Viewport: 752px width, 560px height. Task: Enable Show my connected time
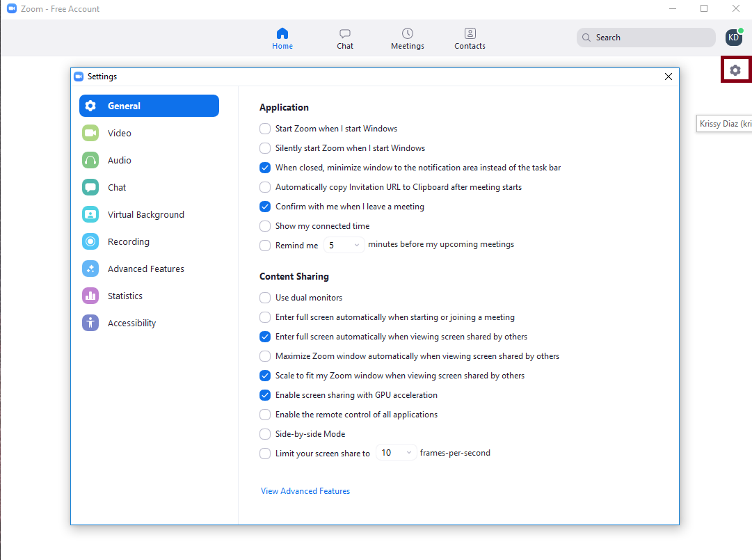tap(265, 226)
